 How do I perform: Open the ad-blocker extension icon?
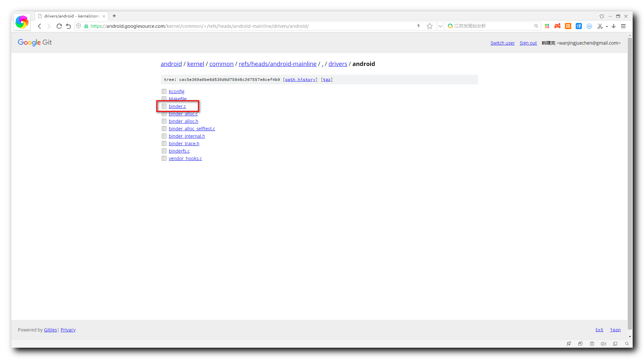[x=589, y=26]
